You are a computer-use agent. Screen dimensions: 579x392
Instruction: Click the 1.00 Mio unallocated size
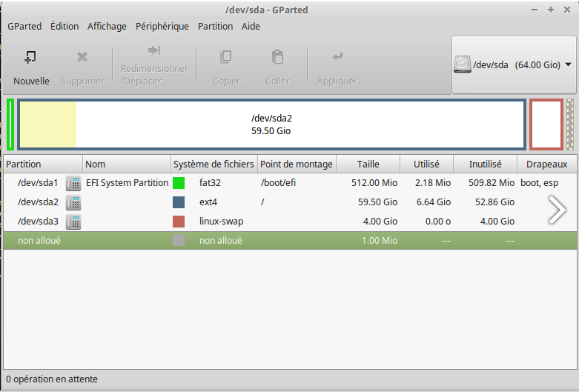click(x=380, y=241)
